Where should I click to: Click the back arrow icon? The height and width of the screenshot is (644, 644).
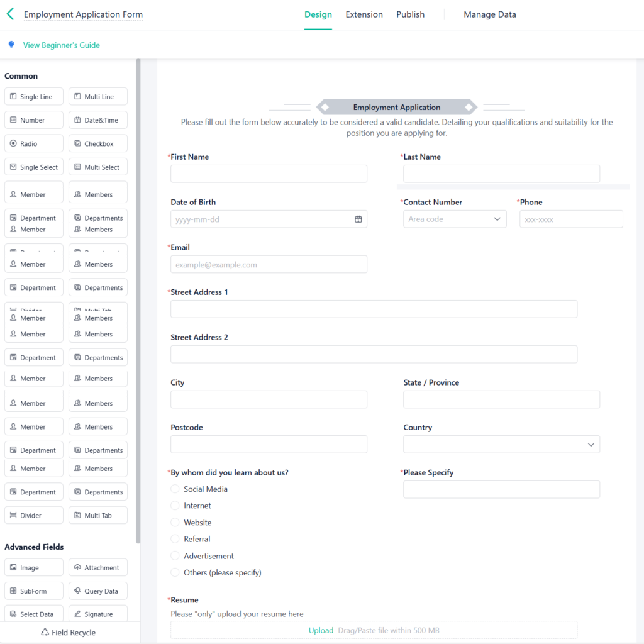[10, 14]
